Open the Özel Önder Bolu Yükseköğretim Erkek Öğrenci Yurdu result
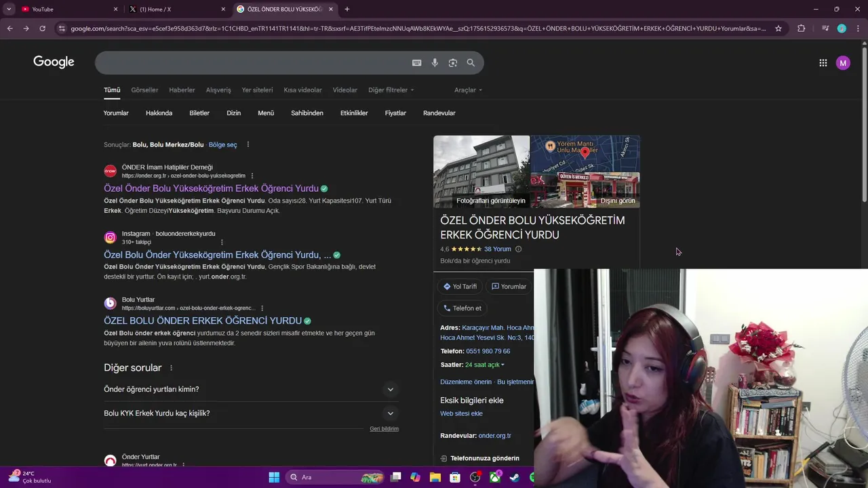 (211, 188)
